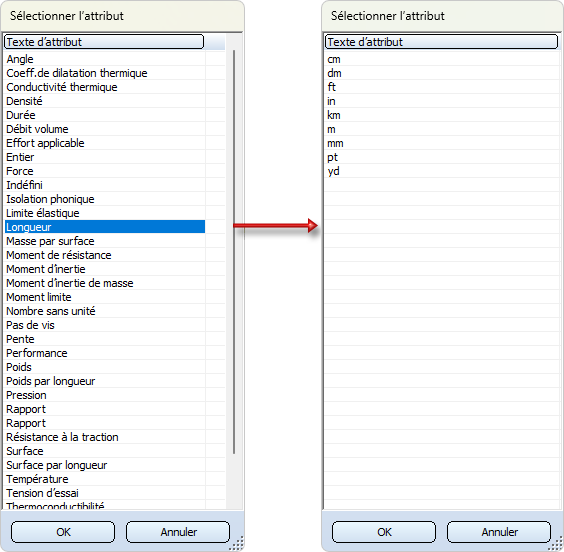Select Limite élastique
Image resolution: width=564 pixels, height=552 pixels.
(105, 213)
